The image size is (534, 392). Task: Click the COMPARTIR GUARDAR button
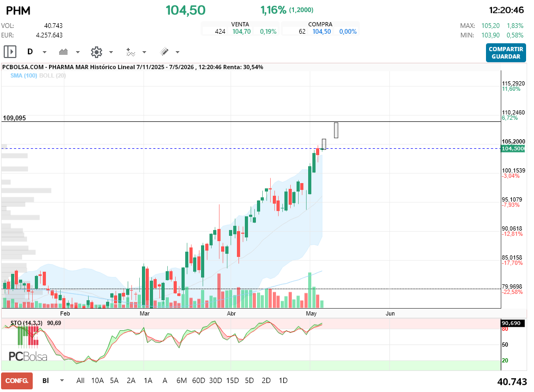click(x=506, y=53)
